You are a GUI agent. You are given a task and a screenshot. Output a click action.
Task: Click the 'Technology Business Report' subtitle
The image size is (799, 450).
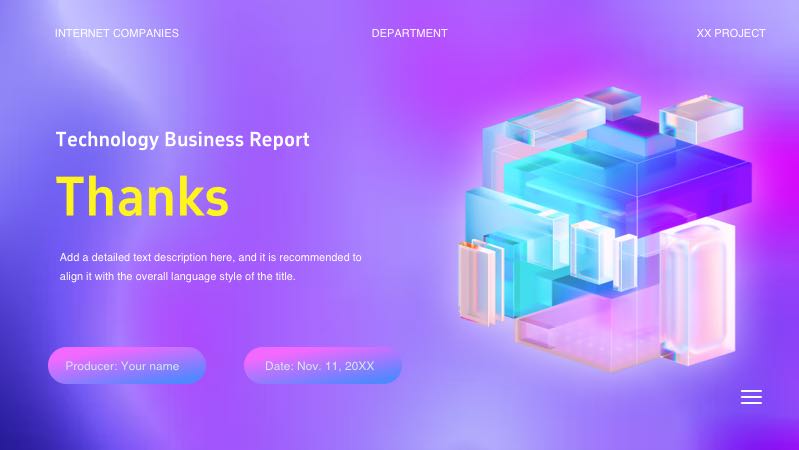183,140
